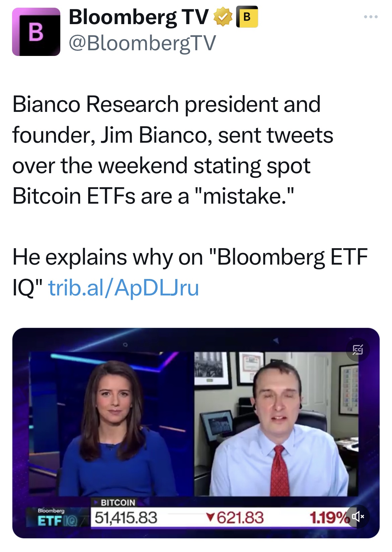Click the red down arrow beside 621.83
Viewport: 392px width, 552px height.
(210, 518)
